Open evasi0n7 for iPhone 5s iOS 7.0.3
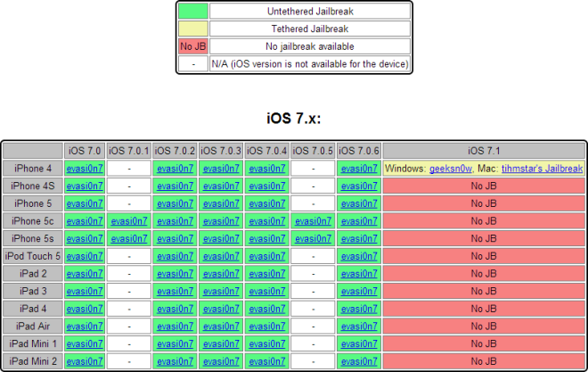The width and height of the screenshot is (588, 372). [x=221, y=239]
